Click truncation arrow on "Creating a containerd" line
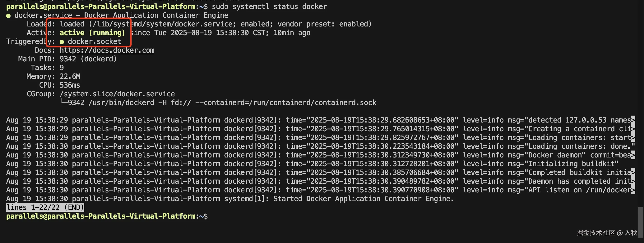The image size is (644, 243). click(x=633, y=129)
